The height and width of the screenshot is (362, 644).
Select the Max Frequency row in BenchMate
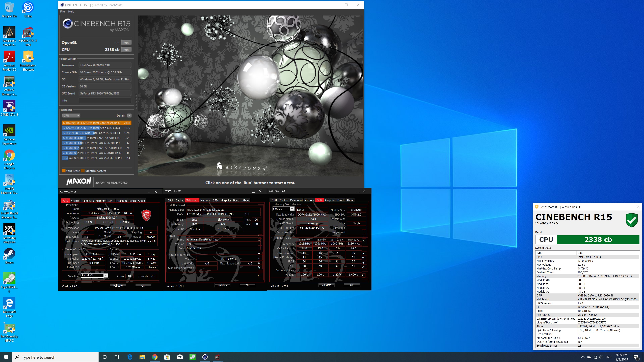tap(587, 261)
